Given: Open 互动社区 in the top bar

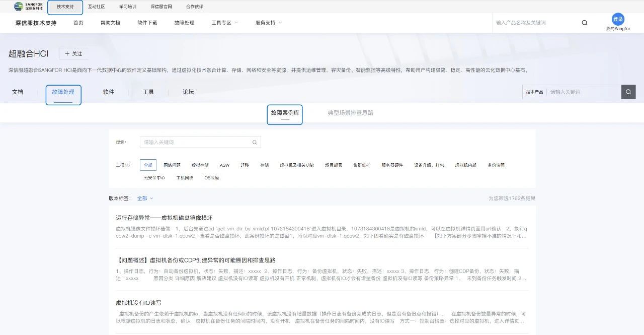Looking at the screenshot, I should click(x=97, y=7).
